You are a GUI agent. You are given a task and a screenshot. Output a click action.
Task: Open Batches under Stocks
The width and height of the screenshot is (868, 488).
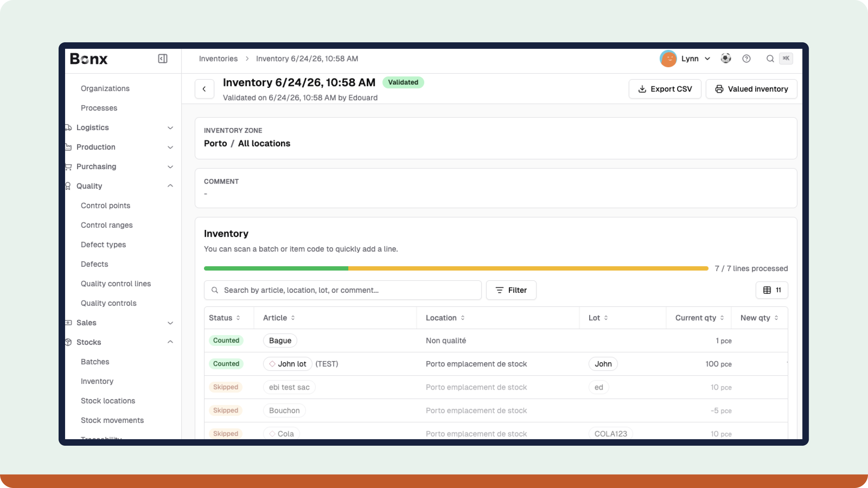pos(95,362)
